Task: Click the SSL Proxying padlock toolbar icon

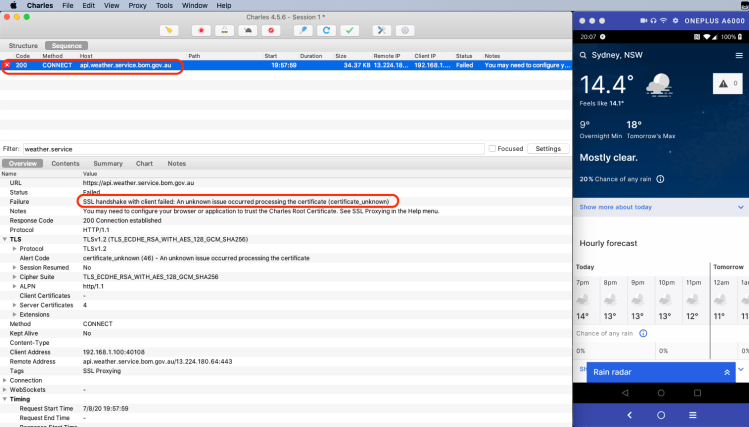Action: (226, 31)
